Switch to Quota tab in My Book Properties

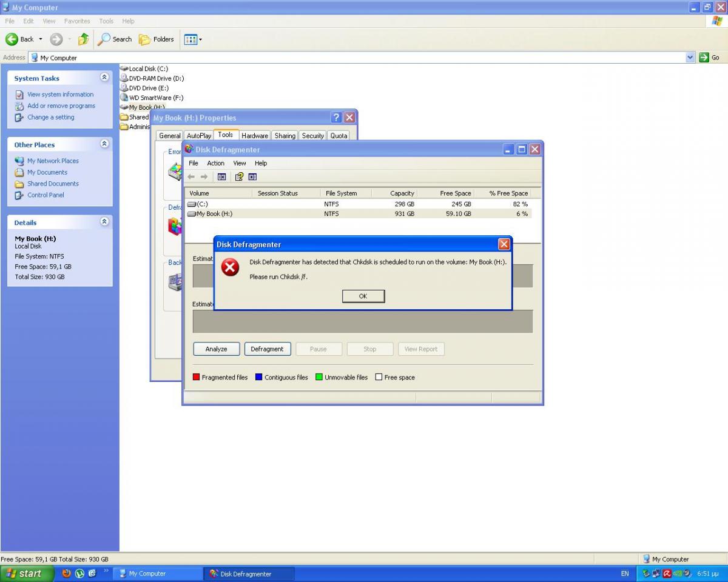(x=339, y=136)
